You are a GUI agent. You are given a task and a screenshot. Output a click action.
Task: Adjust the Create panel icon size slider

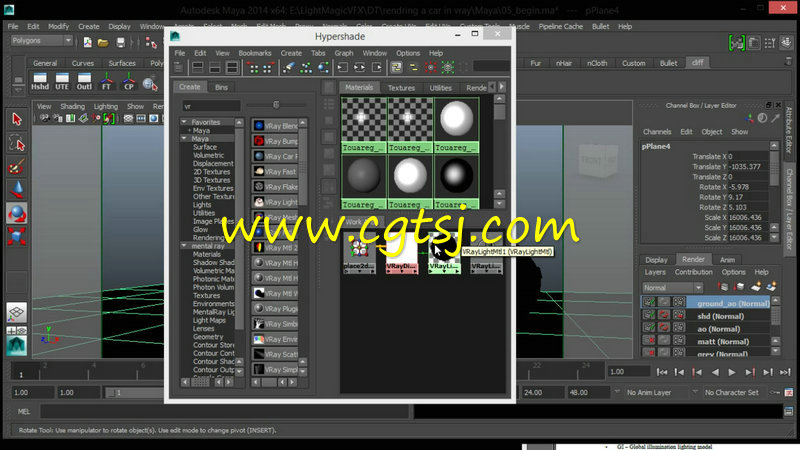276,105
